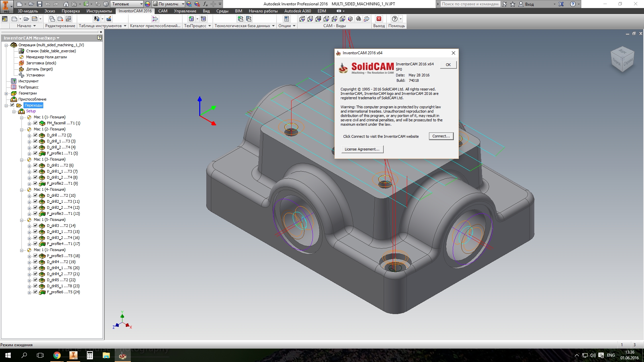The height and width of the screenshot is (362, 644).
Task: Click the Windows Start button
Action: pyautogui.click(x=8, y=355)
